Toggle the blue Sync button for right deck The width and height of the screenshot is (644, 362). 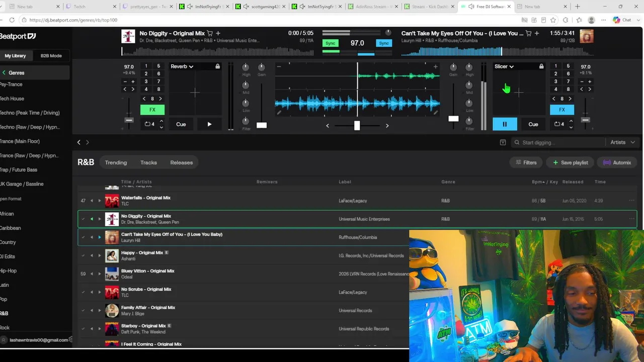pos(384,43)
